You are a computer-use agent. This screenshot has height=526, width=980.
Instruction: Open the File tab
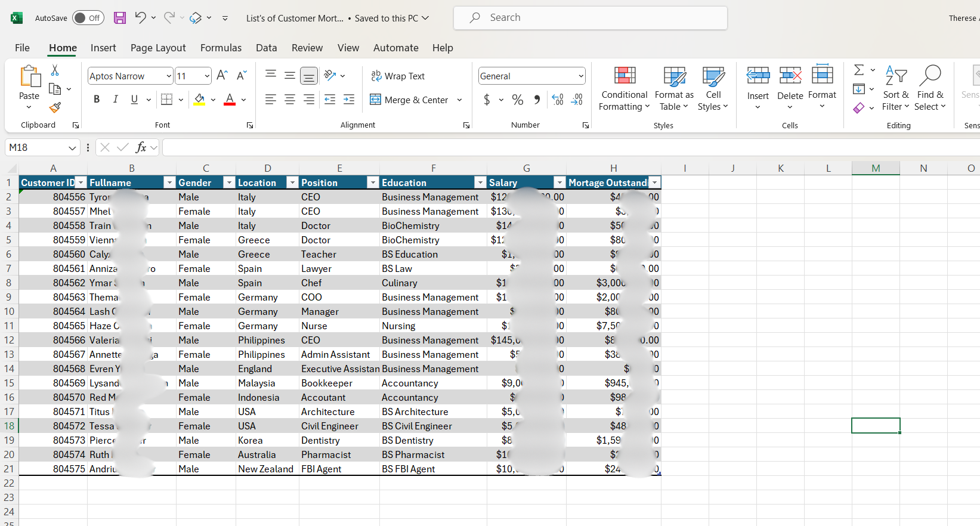(22, 48)
